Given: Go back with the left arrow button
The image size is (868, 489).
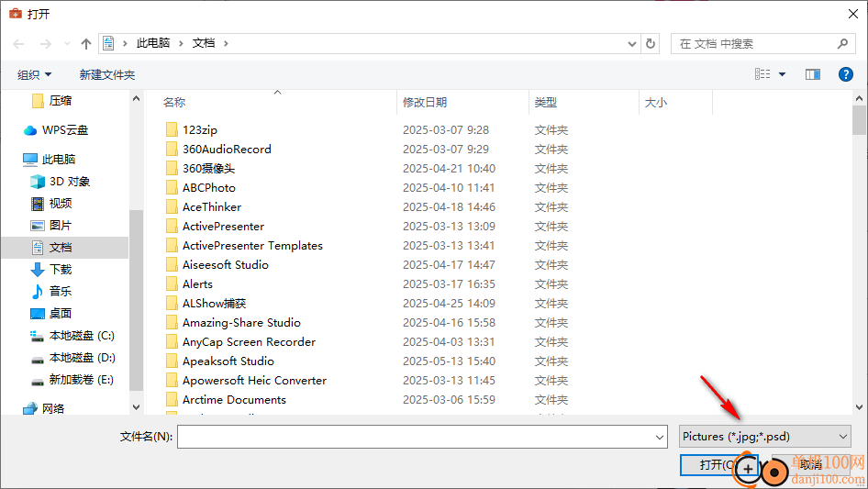Looking at the screenshot, I should point(18,44).
